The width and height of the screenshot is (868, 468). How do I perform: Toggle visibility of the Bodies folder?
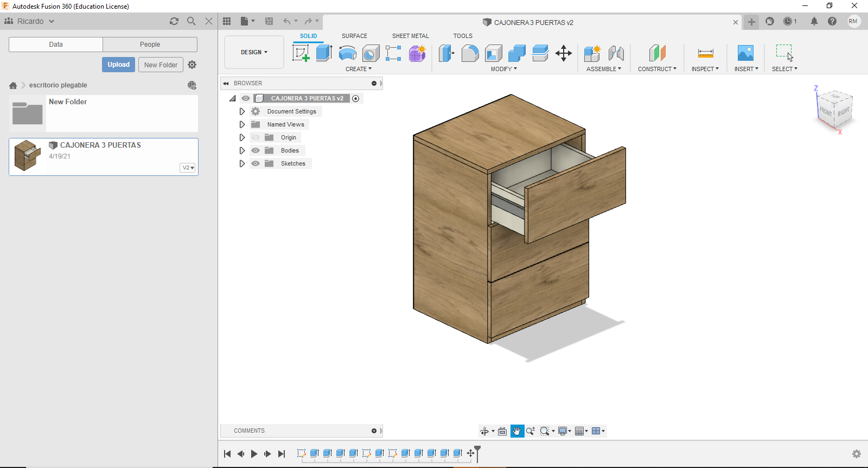[256, 150]
